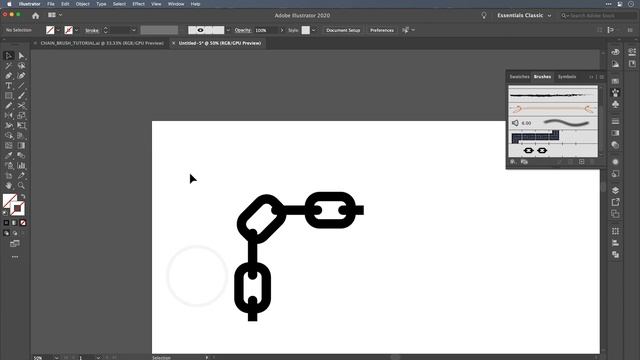640x360 pixels.
Task: Select the Gradient tool
Action: coord(21,146)
